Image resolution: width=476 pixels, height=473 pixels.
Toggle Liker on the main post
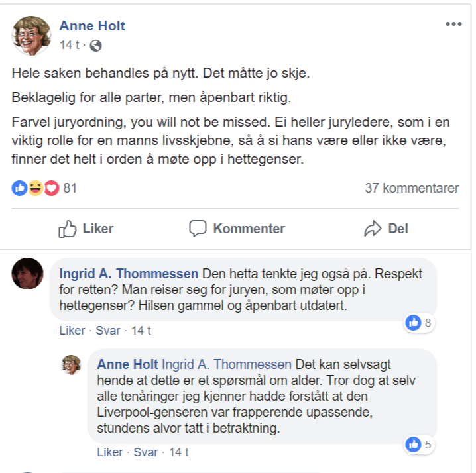tap(86, 229)
